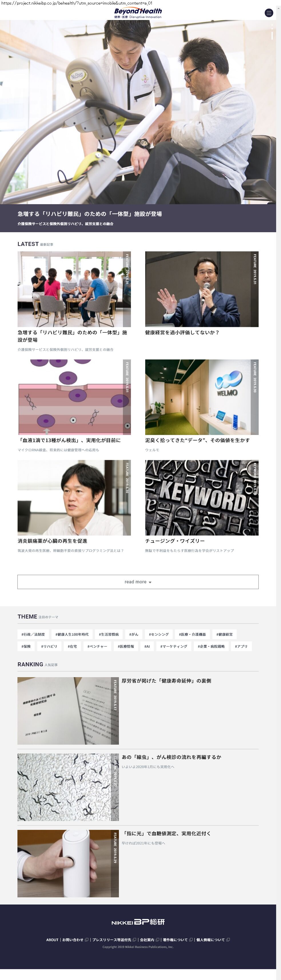Click the Nikkei BP 総研 footer logo
This screenshot has height=980, width=281.
click(x=138, y=922)
